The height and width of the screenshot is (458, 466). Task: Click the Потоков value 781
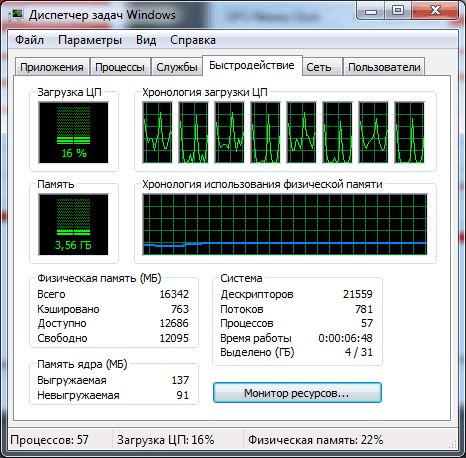(364, 309)
